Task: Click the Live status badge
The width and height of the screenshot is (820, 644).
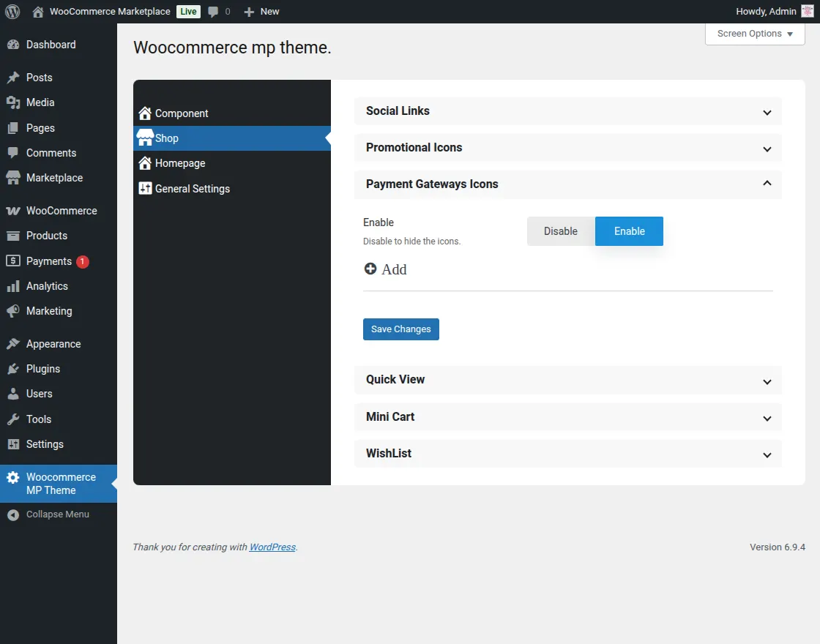Action: coord(188,12)
